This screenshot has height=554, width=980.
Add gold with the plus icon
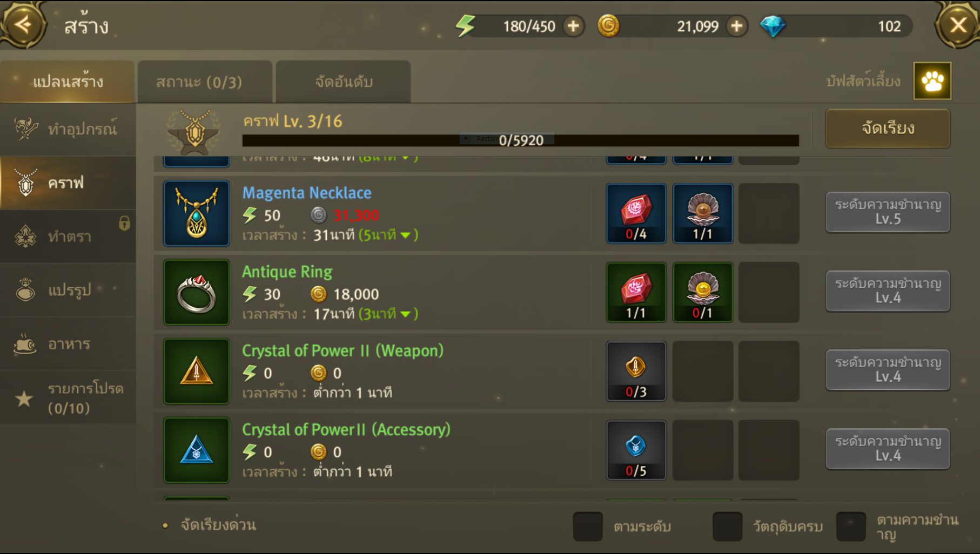click(737, 26)
